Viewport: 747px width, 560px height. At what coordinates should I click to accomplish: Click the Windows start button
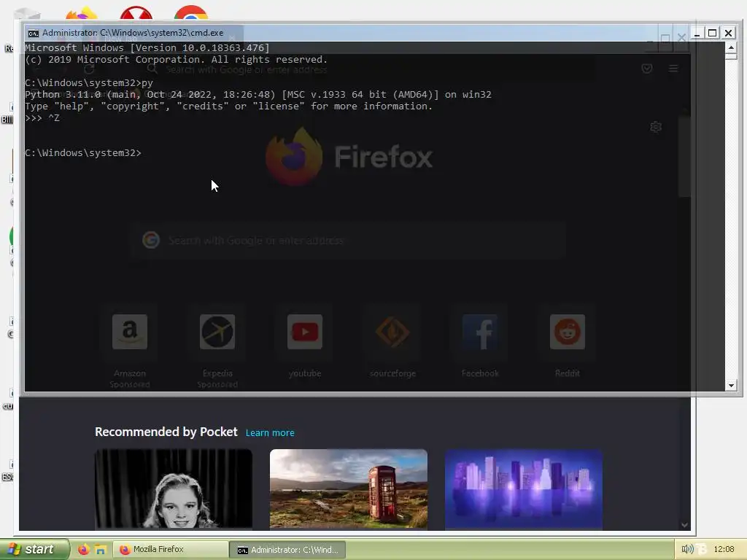34,549
